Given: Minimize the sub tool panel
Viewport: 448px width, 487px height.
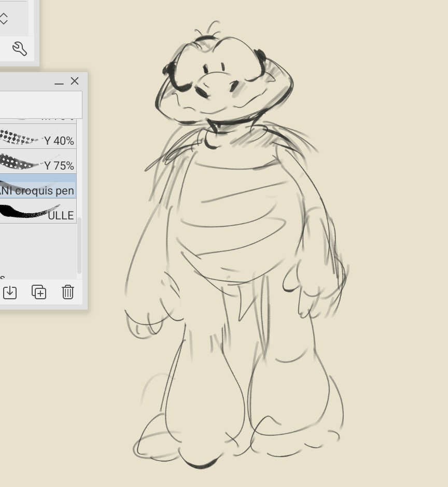Looking at the screenshot, I should click(x=59, y=82).
